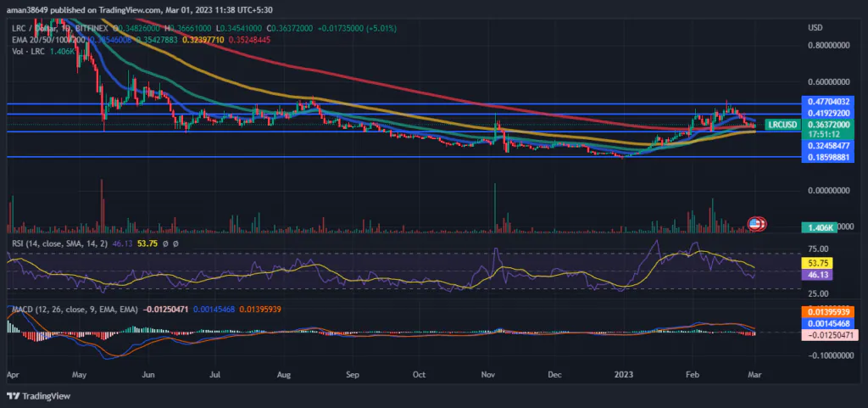The image size is (868, 408).
Task: Click the MACD -0.01250471 histogram axis label
Action: tap(828, 334)
